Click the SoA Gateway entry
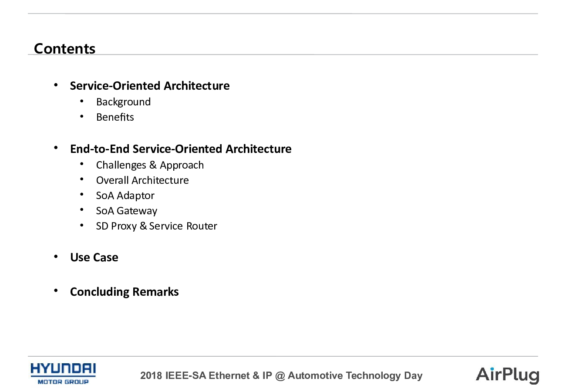This screenshot has width=566, height=392. click(126, 211)
